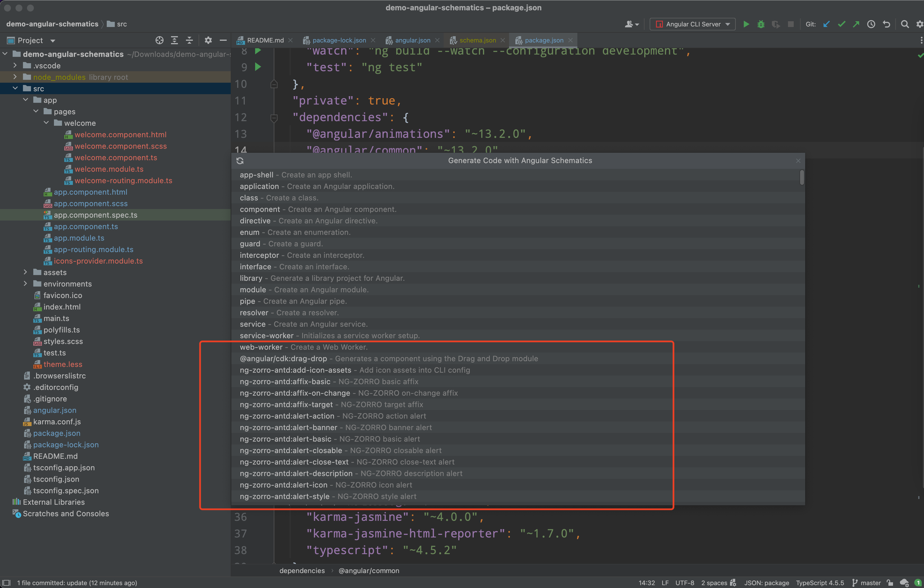This screenshot has width=924, height=588.
Task: Run the Angular CLI Server configuration
Action: (x=746, y=24)
